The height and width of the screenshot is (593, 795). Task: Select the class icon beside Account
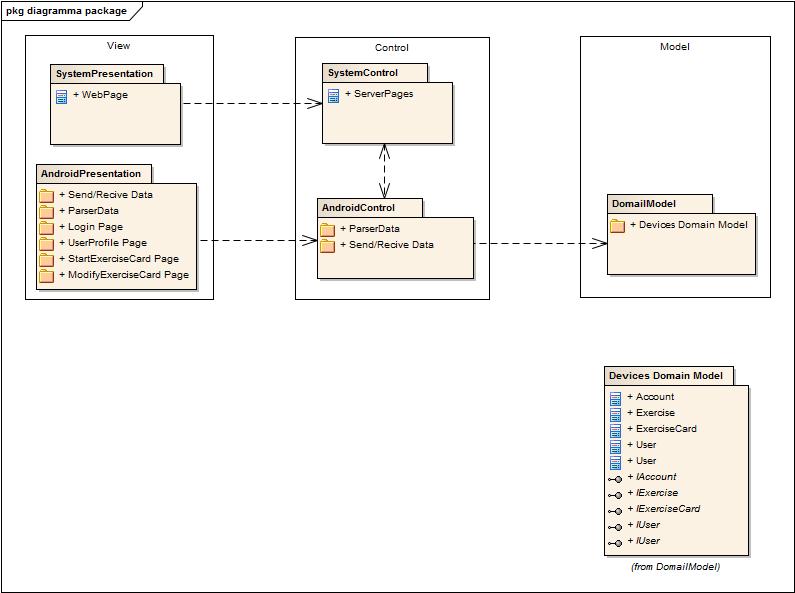pos(616,399)
